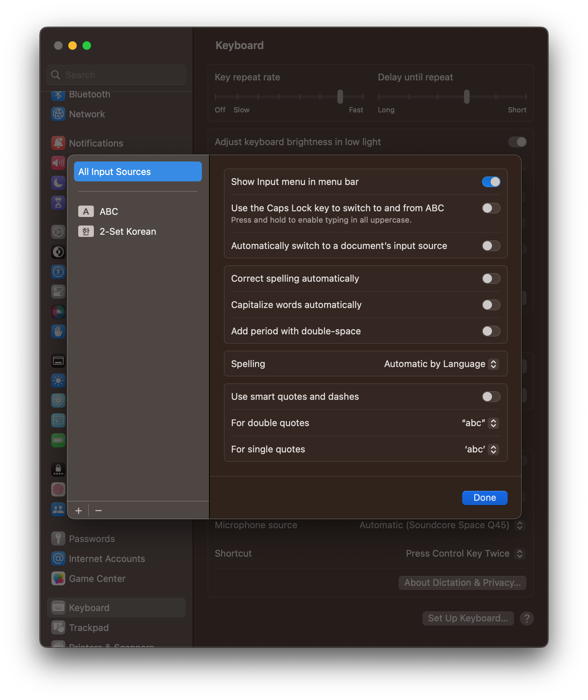Open Screen Time hourglass icon in sidebar

[x=58, y=203]
